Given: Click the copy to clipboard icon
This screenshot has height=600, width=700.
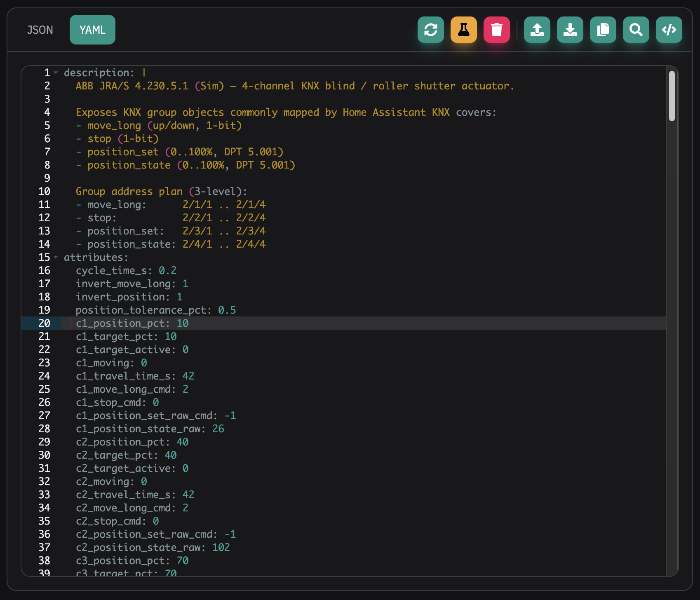Looking at the screenshot, I should pyautogui.click(x=603, y=30).
